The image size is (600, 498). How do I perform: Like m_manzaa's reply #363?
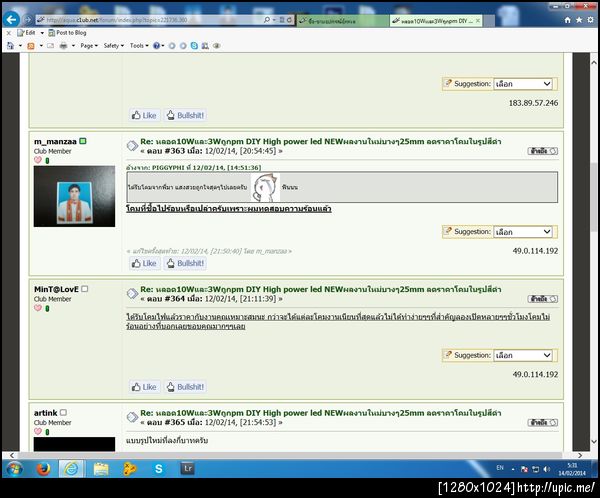click(144, 263)
